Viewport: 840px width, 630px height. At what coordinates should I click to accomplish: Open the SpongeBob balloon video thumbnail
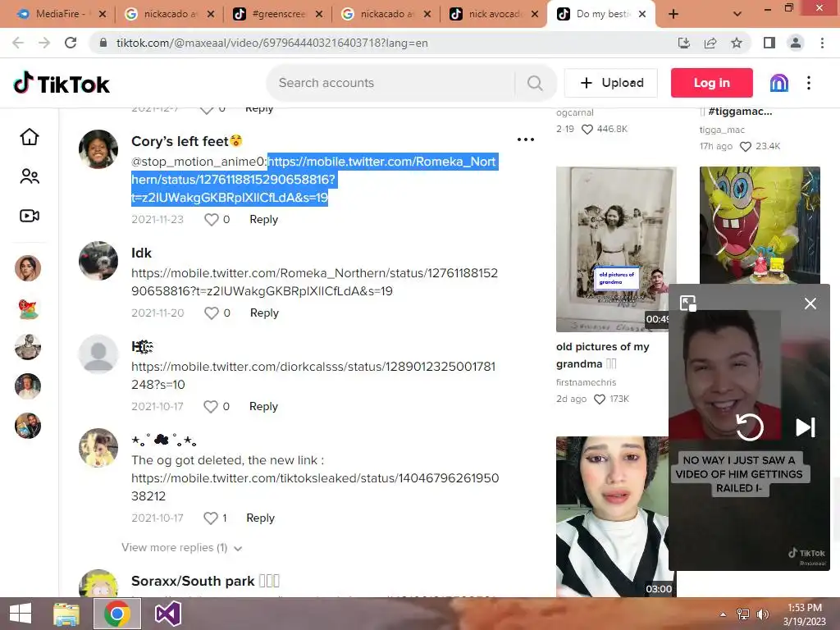760,225
